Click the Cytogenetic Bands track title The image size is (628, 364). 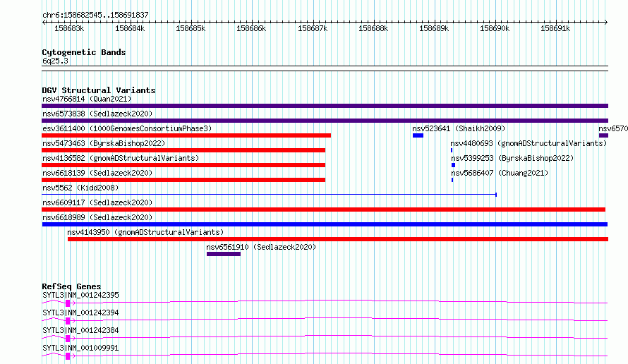[84, 52]
